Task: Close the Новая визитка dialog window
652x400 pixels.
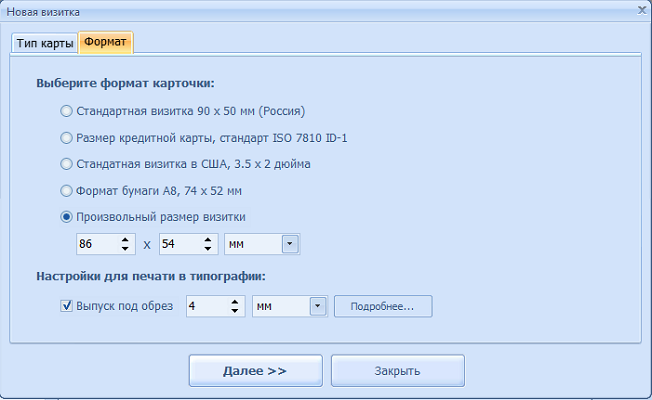Action: pos(642,10)
